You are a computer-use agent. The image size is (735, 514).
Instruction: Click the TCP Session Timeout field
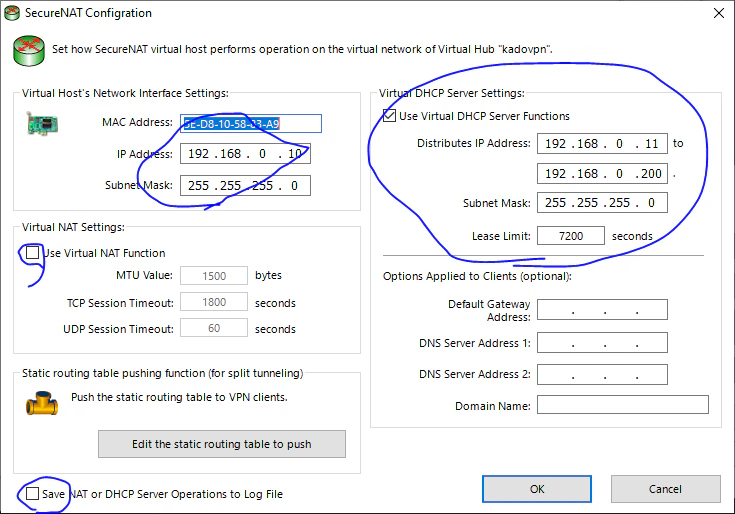coord(214,302)
